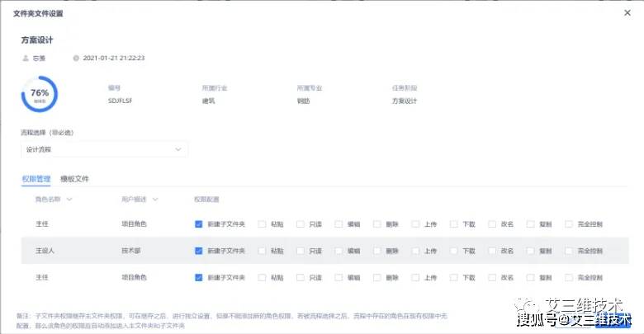Screen dimensions: 644x334
Task: Switch to the 模板文件 tab
Action: 74,179
